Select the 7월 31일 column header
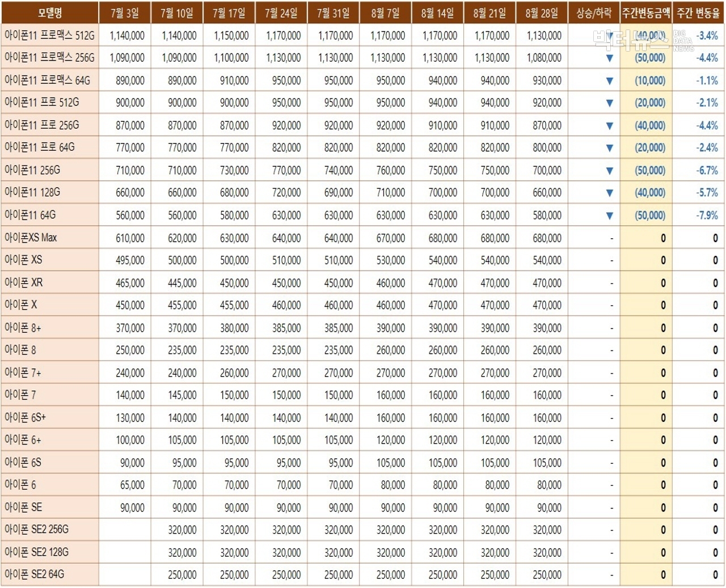The image size is (726, 588). [x=334, y=12]
